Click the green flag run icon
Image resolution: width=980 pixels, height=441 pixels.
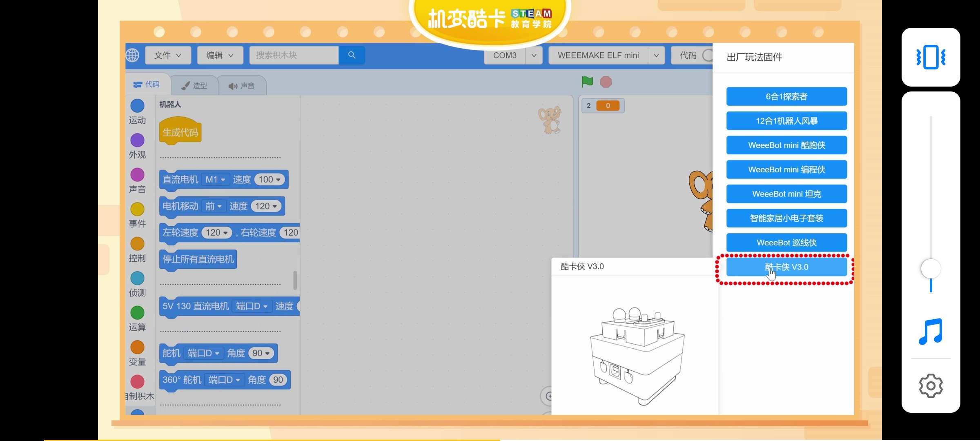[x=587, y=82]
